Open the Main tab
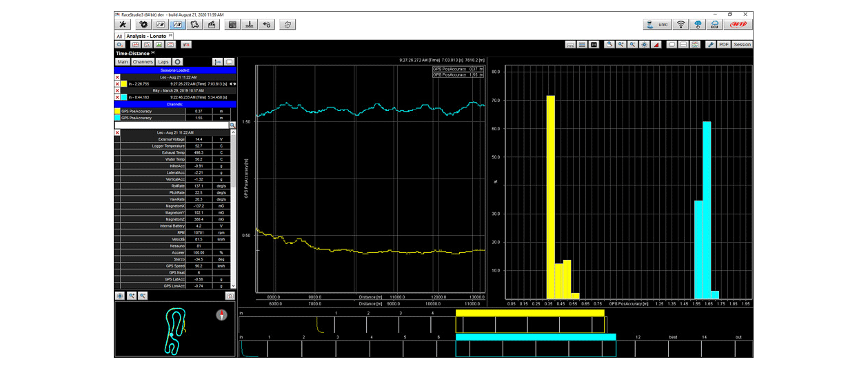The height and width of the screenshot is (366, 868). [x=122, y=62]
